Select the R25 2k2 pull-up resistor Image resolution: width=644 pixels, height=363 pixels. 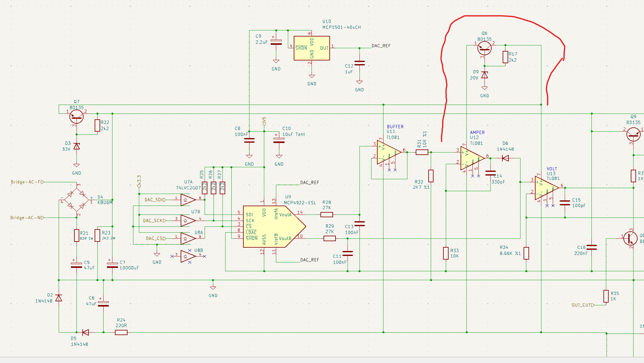[205, 188]
